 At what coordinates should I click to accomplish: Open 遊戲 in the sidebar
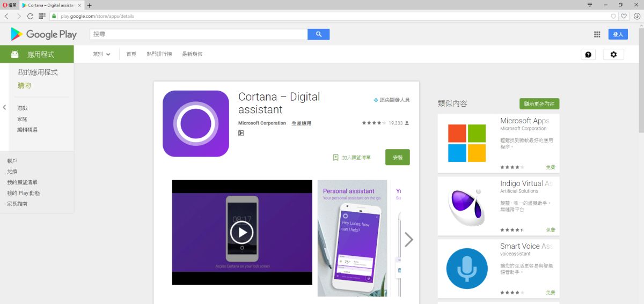(22, 108)
